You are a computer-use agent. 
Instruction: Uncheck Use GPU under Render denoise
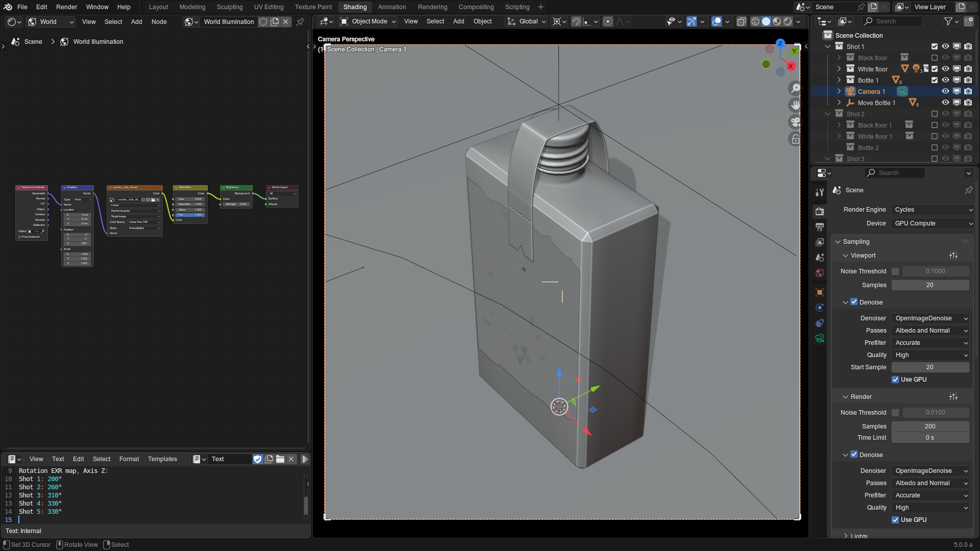[895, 520]
